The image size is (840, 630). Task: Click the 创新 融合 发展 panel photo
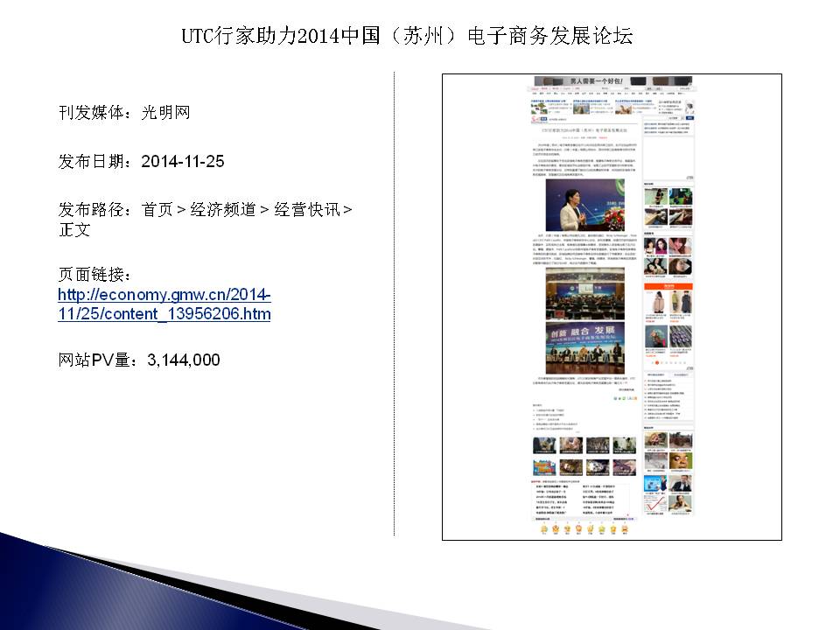(585, 348)
